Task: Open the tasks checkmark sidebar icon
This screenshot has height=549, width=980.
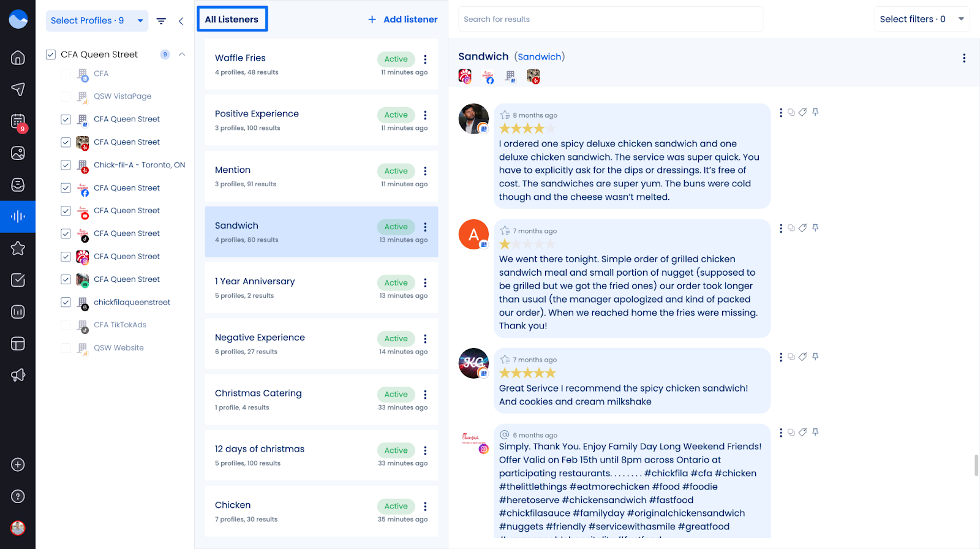Action: [18, 280]
